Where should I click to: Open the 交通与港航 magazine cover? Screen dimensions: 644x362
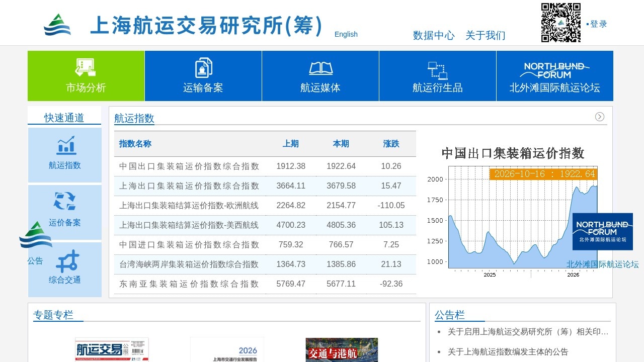click(342, 350)
